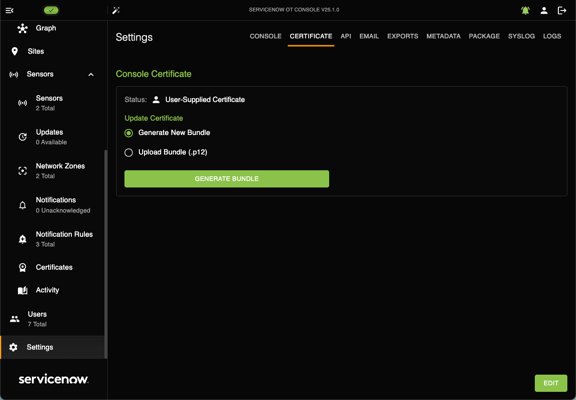This screenshot has width=576, height=400.
Task: Click the EDIT button
Action: point(551,383)
